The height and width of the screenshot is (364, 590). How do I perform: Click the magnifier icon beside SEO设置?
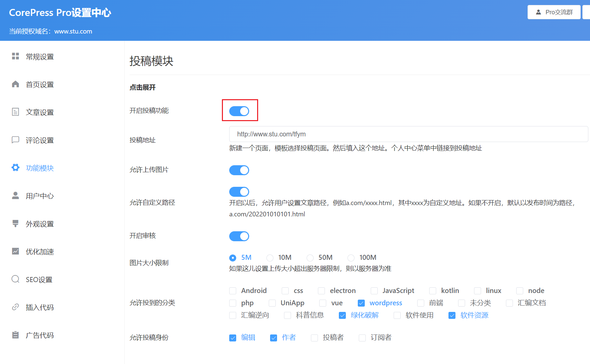[15, 279]
